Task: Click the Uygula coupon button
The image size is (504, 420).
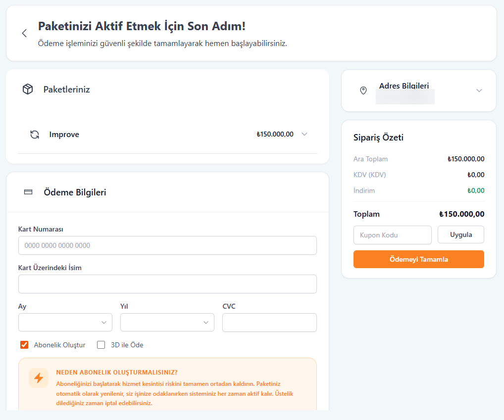Action: (460, 235)
